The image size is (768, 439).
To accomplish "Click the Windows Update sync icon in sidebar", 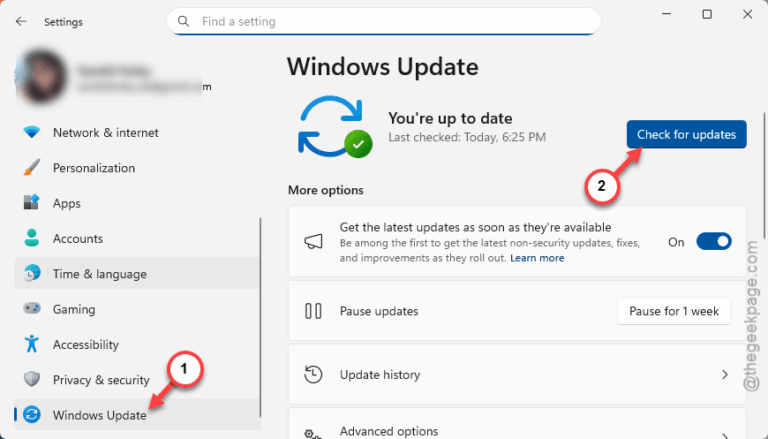I will pyautogui.click(x=31, y=415).
